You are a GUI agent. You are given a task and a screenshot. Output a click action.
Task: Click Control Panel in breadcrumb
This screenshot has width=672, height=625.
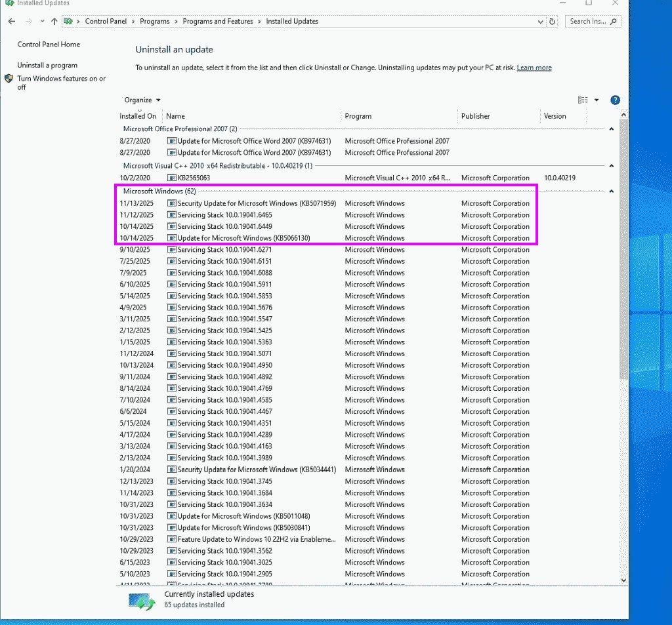tap(106, 22)
